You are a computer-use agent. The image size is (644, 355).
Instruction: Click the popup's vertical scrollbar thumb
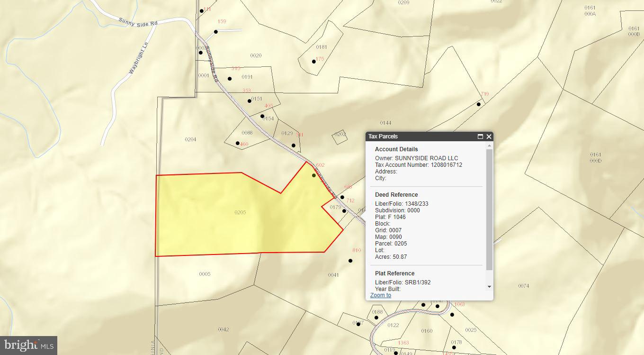(489, 209)
